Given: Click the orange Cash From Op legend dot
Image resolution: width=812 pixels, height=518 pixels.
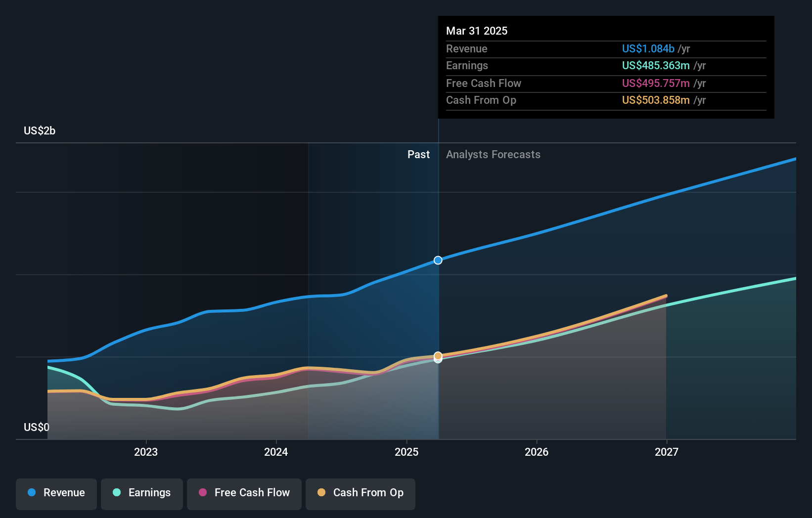Looking at the screenshot, I should [321, 492].
